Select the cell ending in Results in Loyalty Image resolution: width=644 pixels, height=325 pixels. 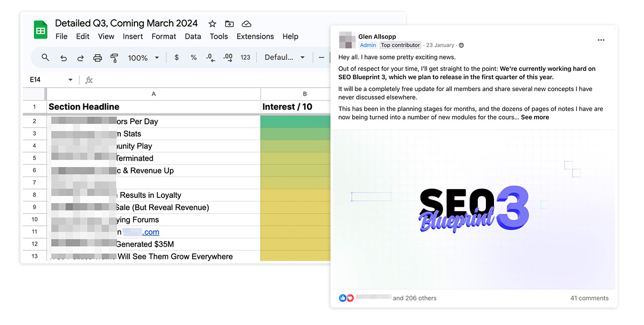pos(154,195)
